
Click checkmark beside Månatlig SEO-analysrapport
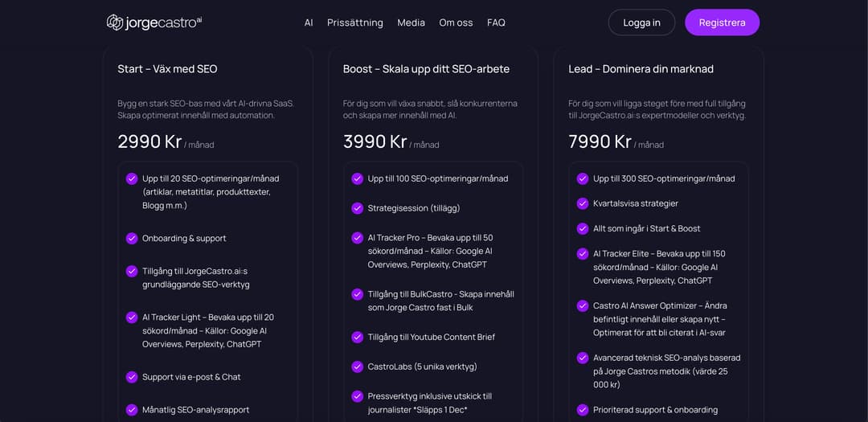click(132, 410)
